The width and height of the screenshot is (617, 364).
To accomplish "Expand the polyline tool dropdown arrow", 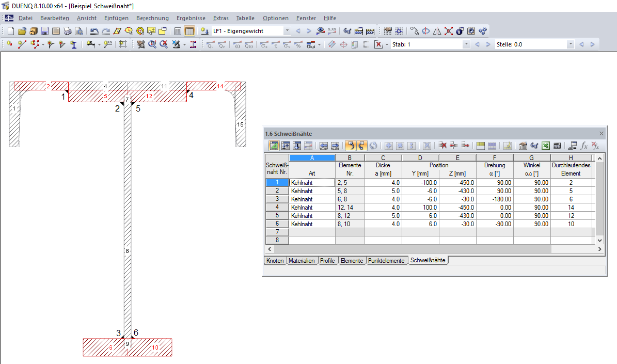I will coord(43,44).
